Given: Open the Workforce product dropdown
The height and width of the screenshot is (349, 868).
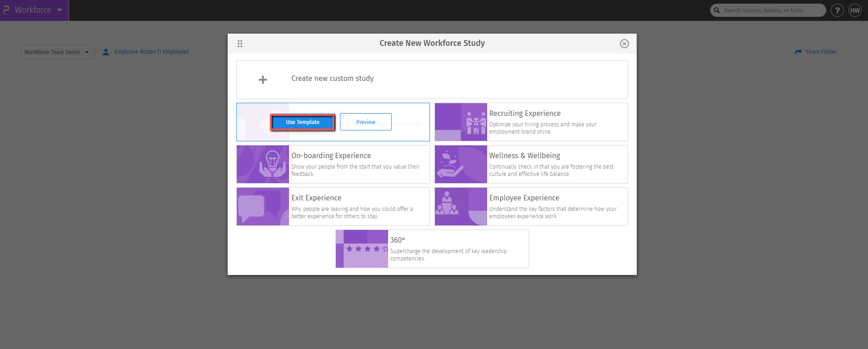Looking at the screenshot, I should click(35, 10).
